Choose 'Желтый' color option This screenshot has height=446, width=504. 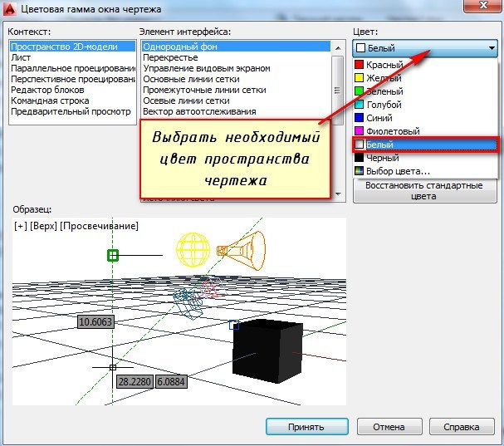coord(426,78)
